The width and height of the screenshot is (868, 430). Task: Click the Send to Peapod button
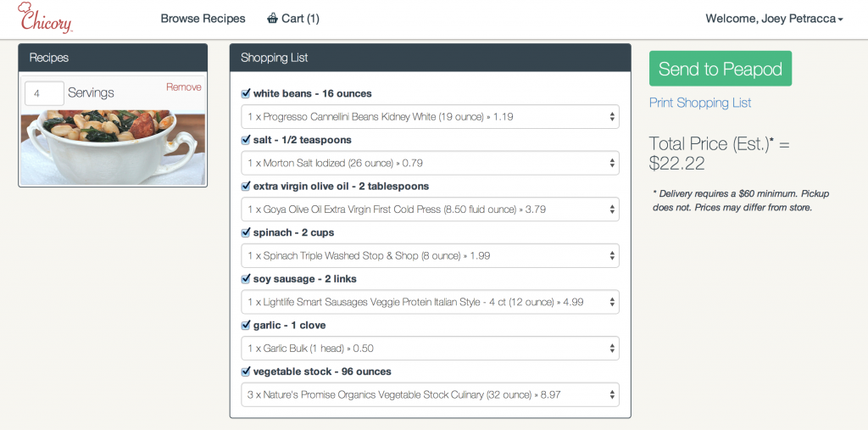pyautogui.click(x=721, y=69)
